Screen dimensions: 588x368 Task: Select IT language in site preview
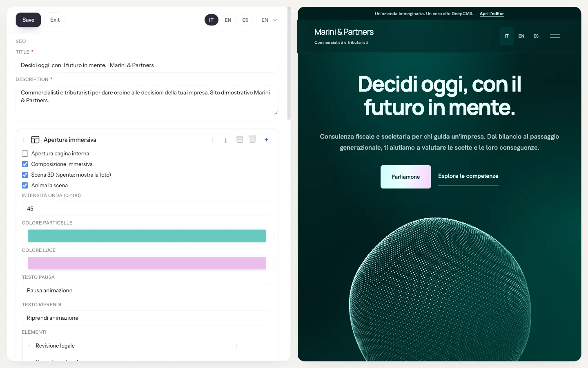click(506, 36)
